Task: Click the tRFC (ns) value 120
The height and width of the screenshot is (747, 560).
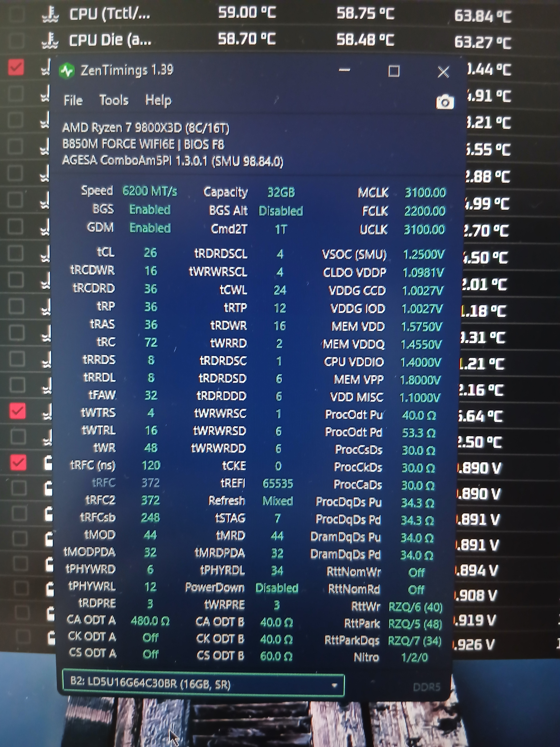Action: pyautogui.click(x=151, y=465)
